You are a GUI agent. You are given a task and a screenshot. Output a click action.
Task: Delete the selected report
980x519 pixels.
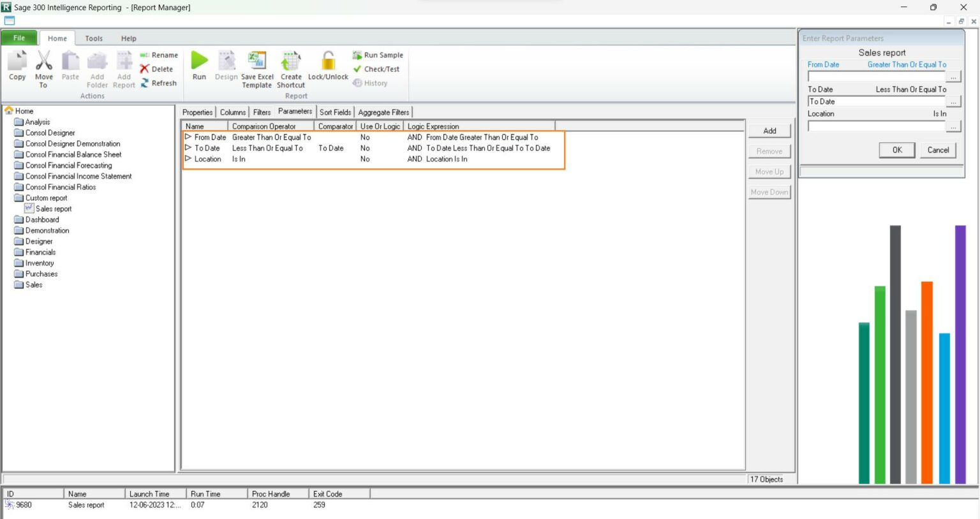(156, 69)
